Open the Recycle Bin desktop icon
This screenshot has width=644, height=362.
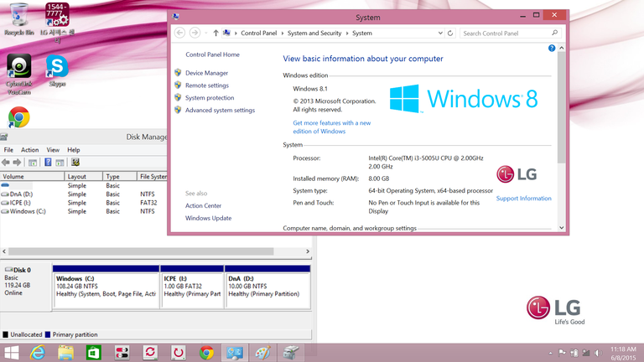click(x=19, y=19)
